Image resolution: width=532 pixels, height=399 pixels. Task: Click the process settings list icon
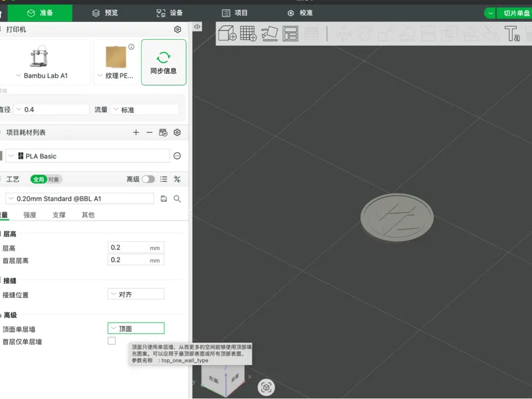(x=164, y=179)
